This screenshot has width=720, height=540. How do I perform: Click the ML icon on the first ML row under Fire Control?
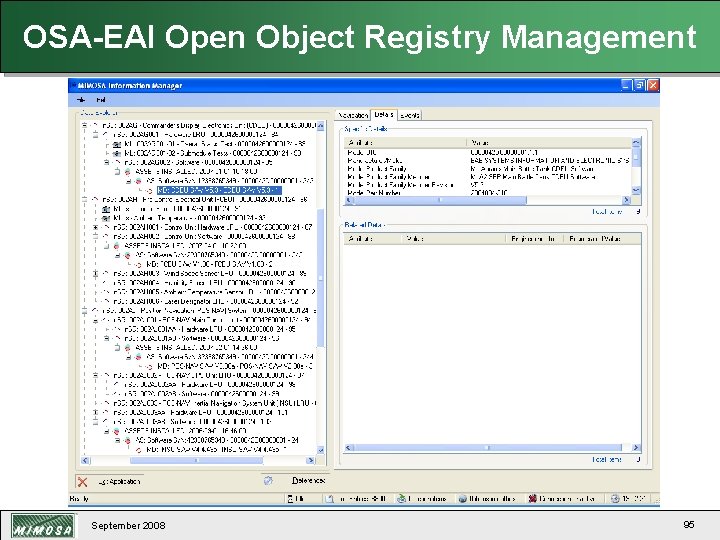(x=106, y=209)
